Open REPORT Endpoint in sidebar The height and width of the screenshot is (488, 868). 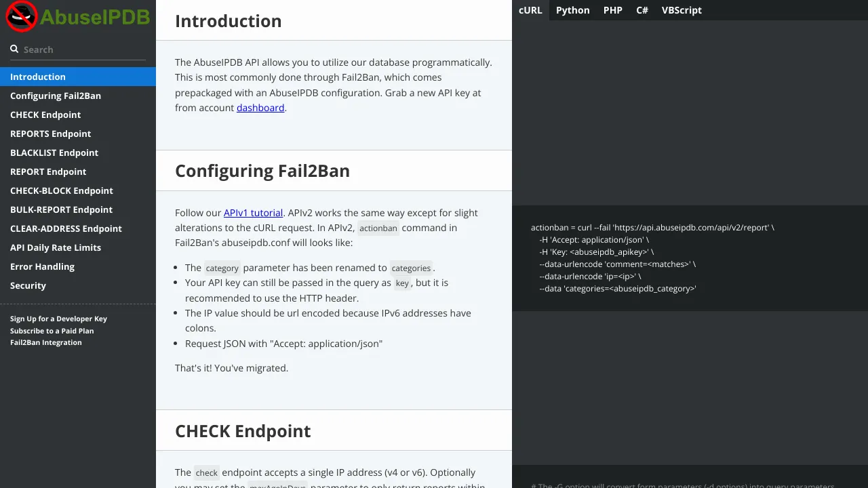pyautogui.click(x=78, y=171)
